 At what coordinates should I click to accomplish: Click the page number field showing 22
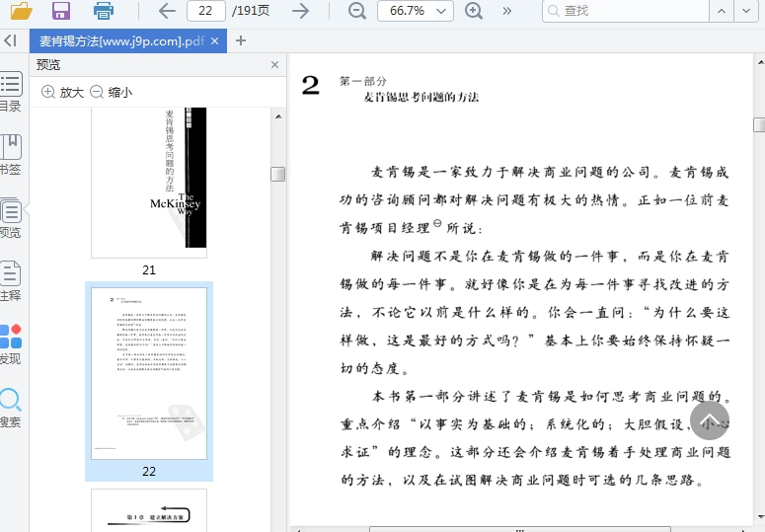[206, 11]
